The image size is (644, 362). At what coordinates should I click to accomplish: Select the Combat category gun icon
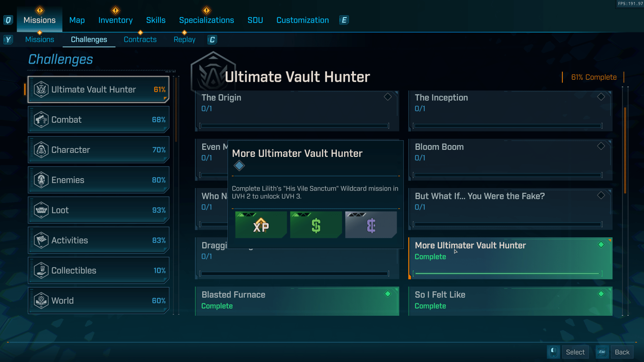(41, 120)
